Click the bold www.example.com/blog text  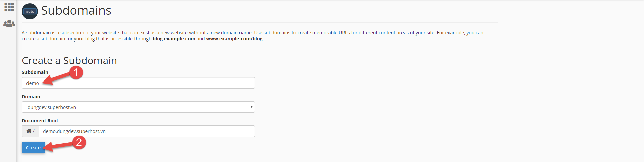[x=234, y=39]
